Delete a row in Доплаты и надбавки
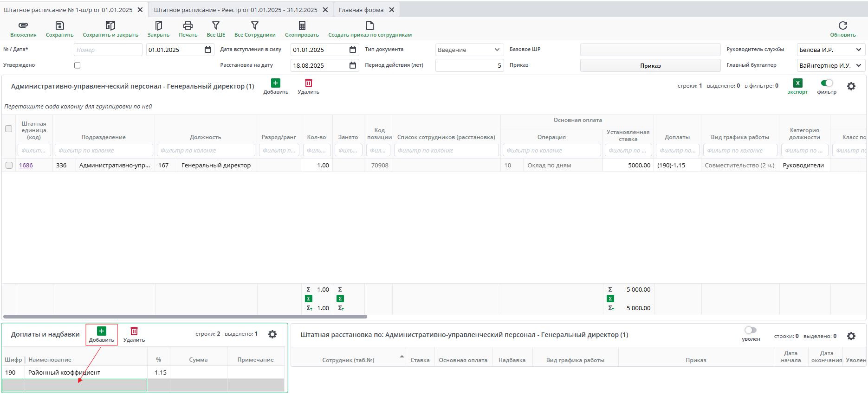This screenshot has width=868, height=395. [134, 331]
